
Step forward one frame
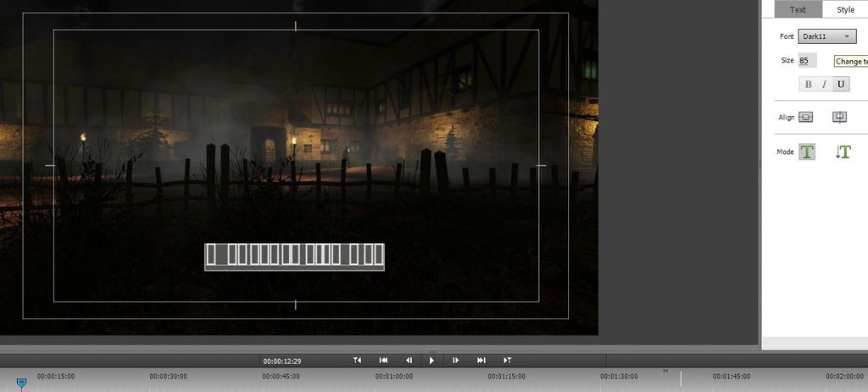(x=455, y=361)
